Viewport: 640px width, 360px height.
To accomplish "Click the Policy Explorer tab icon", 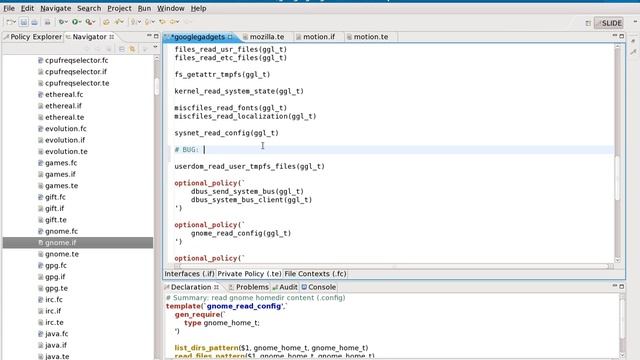I will coord(6,37).
